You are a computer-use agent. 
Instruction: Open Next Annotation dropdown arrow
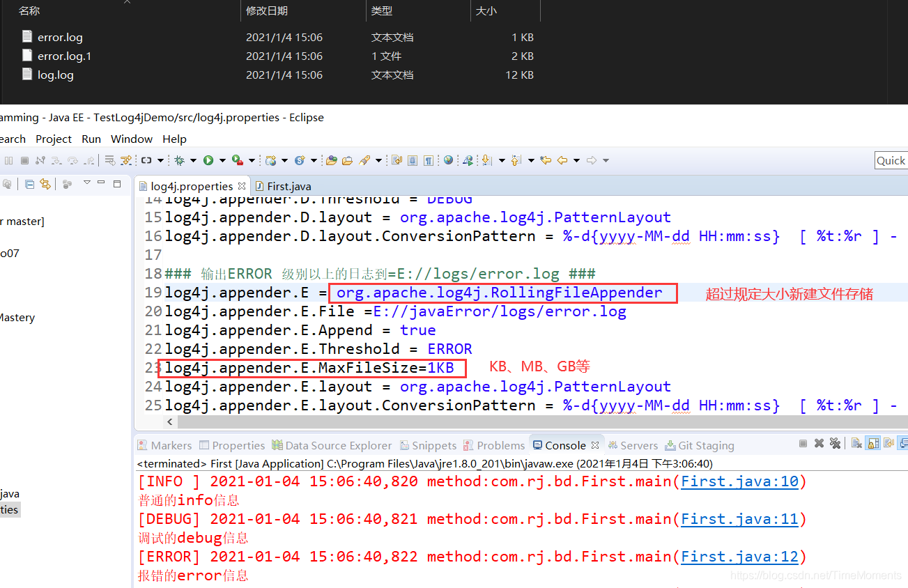(x=502, y=160)
